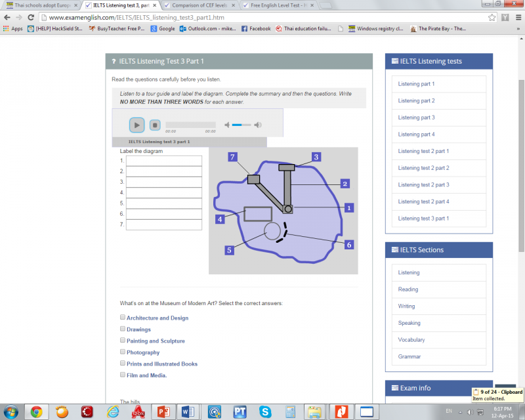Screen dimensions: 525x420
Task: Open the Listening part 3 link
Action: [x=416, y=117]
